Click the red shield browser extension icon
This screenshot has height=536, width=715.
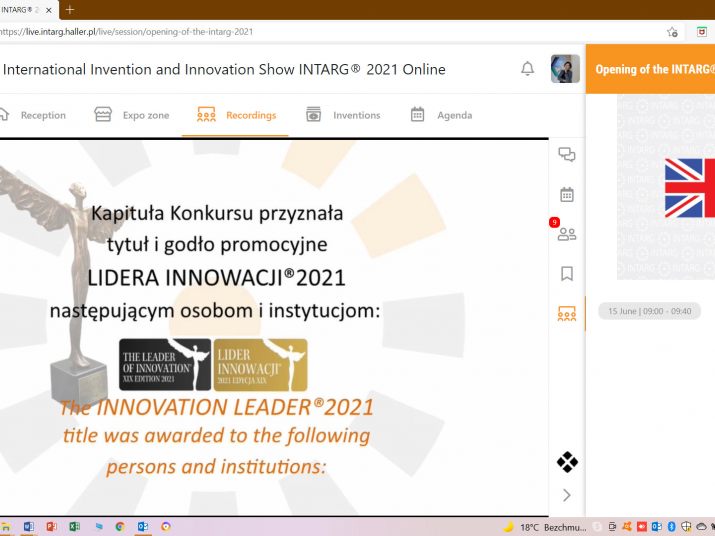click(x=702, y=31)
